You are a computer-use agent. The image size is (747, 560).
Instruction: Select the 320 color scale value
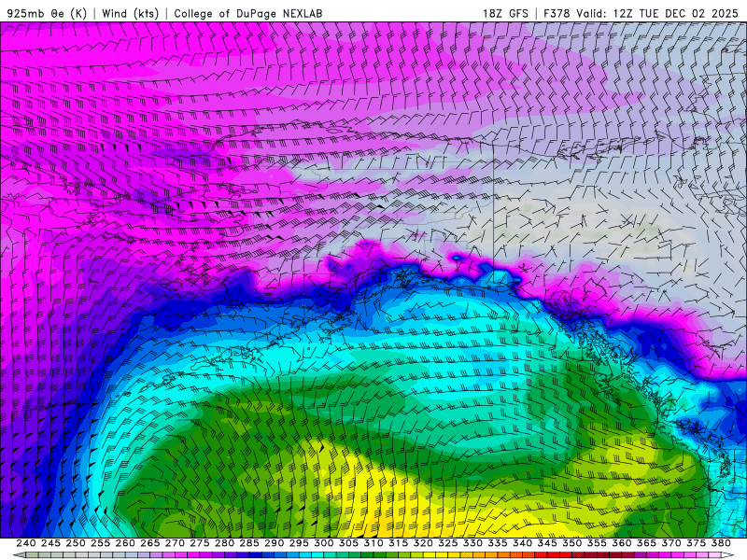pos(423,543)
